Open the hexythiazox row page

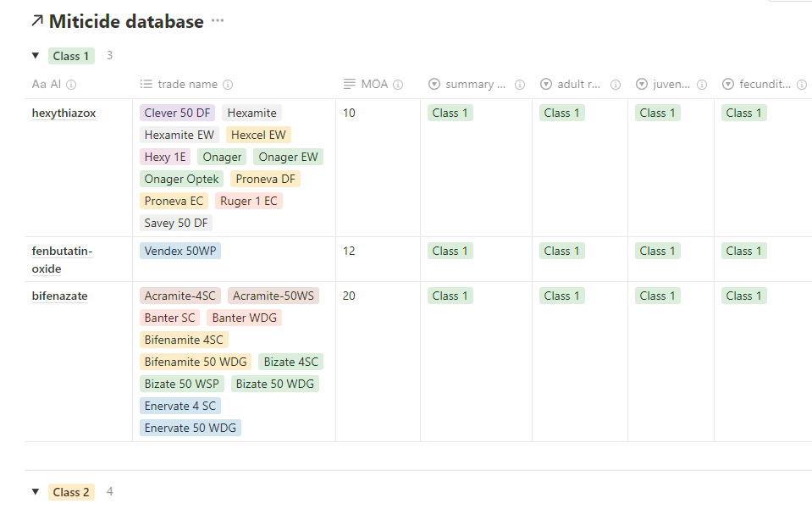coord(64,113)
